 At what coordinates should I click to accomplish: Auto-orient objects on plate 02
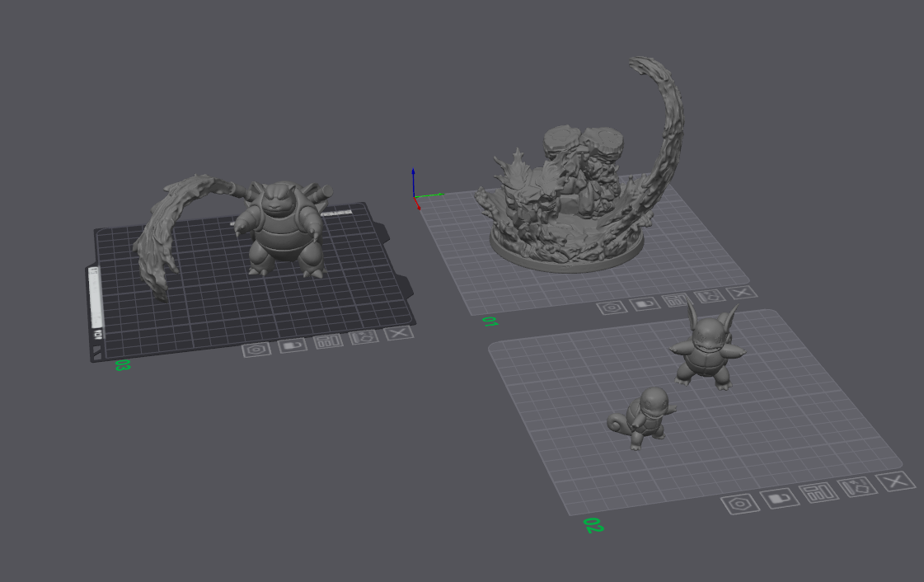857,487
